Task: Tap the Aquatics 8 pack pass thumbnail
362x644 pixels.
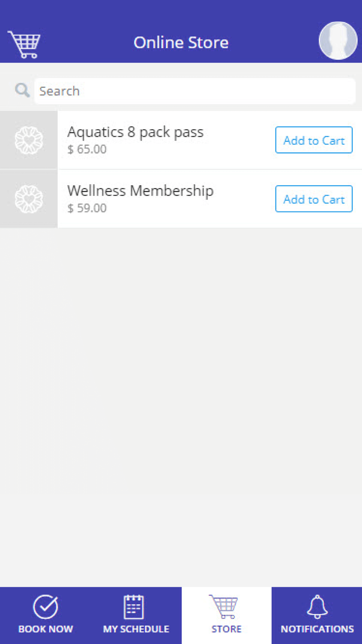Action: 29,140
